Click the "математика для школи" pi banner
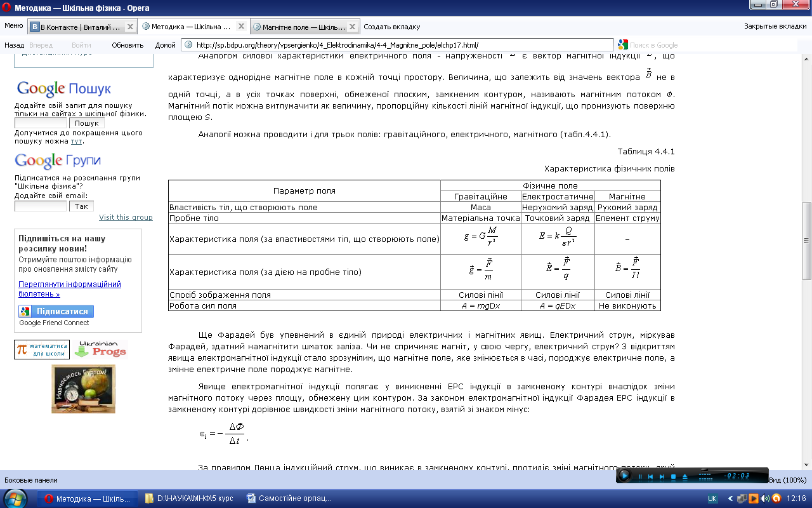This screenshot has width=812, height=508. click(x=42, y=349)
